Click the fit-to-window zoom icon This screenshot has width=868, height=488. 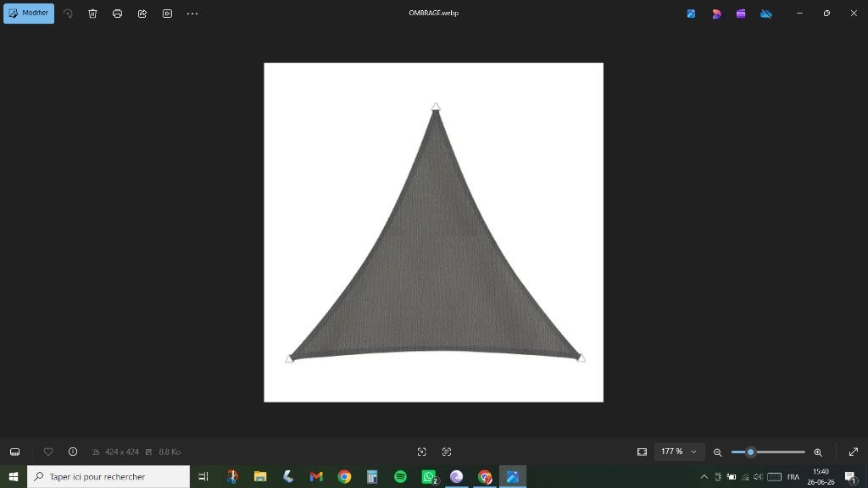point(642,452)
